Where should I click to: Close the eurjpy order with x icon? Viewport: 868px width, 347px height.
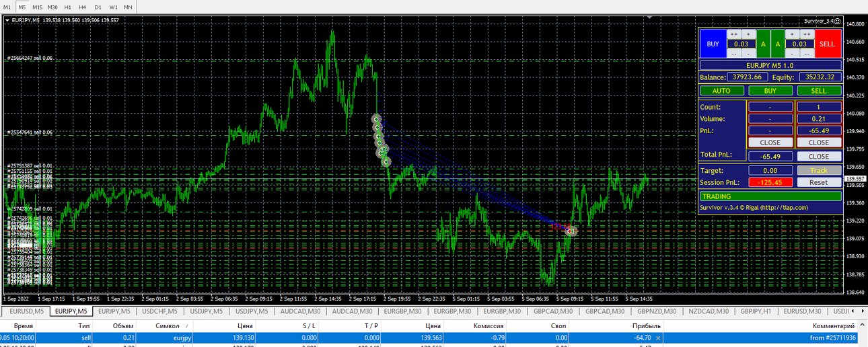click(x=658, y=338)
